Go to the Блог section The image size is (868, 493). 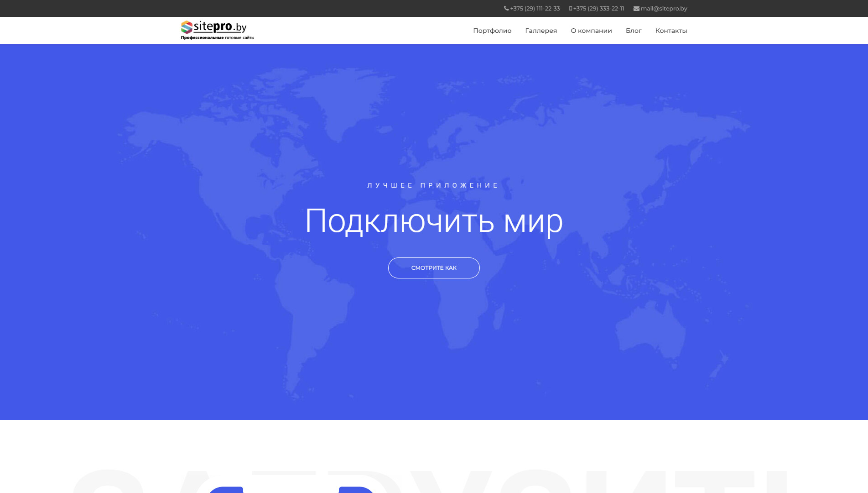(634, 31)
